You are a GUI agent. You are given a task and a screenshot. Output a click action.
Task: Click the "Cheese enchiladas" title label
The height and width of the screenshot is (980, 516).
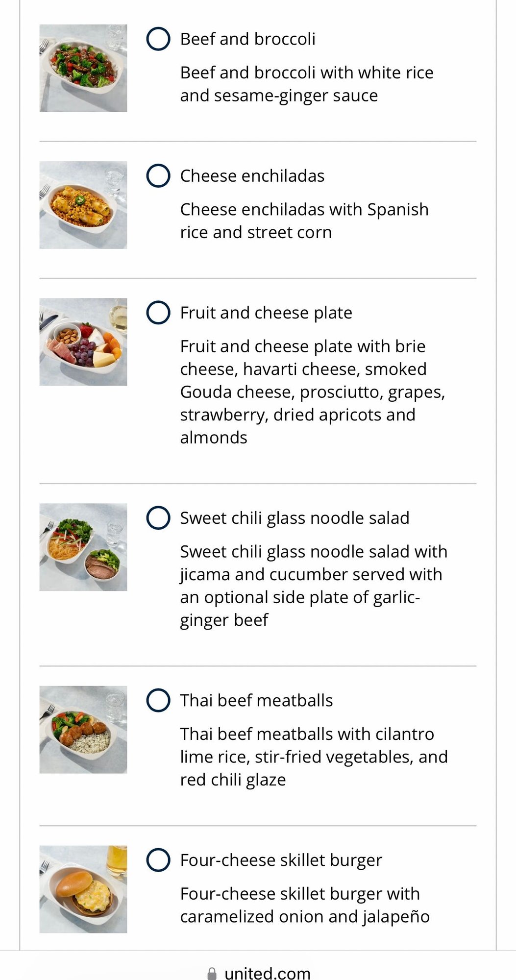[252, 176]
